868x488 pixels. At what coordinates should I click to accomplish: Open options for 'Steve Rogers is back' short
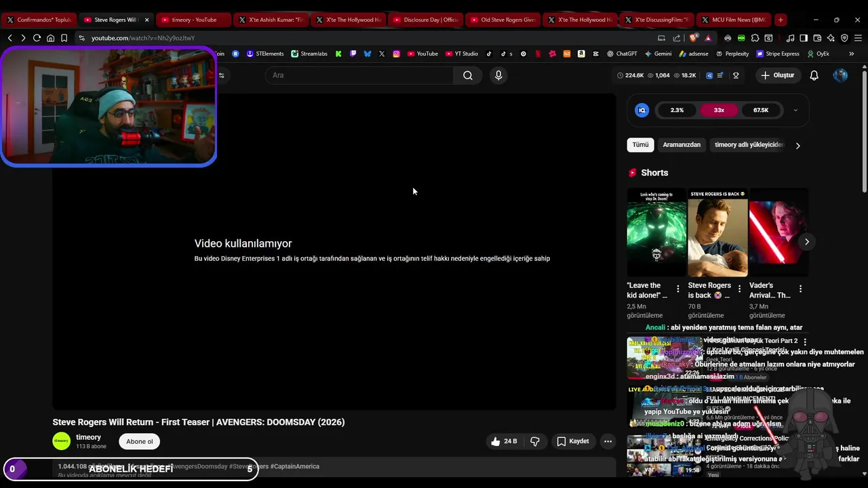pyautogui.click(x=739, y=289)
